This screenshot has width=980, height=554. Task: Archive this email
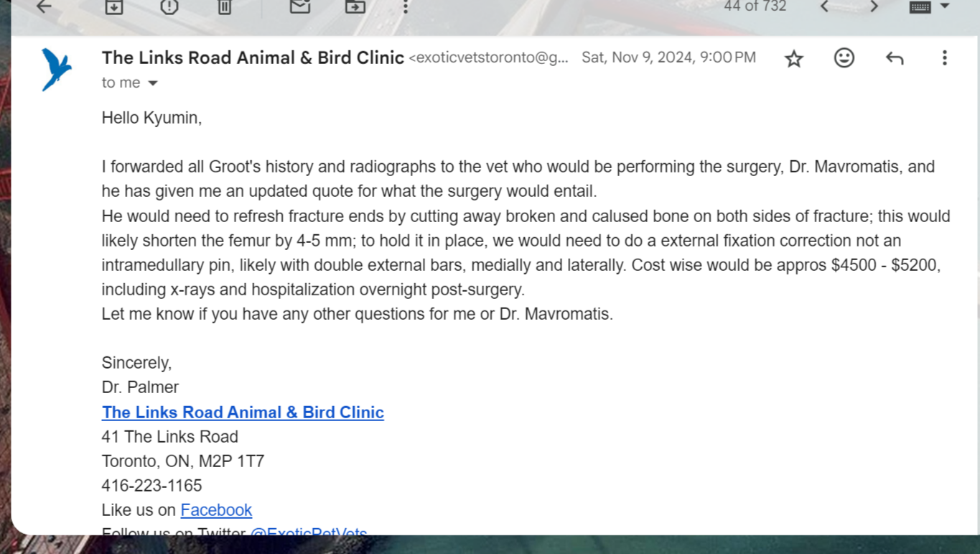114,7
